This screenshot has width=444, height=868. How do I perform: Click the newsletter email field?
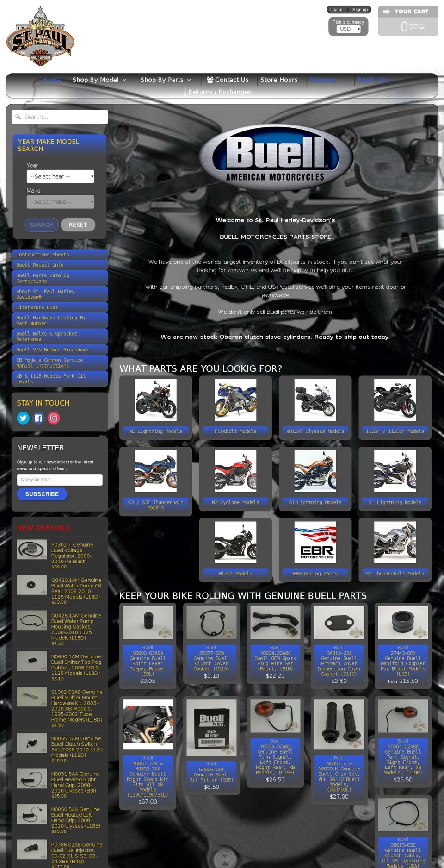(60, 480)
